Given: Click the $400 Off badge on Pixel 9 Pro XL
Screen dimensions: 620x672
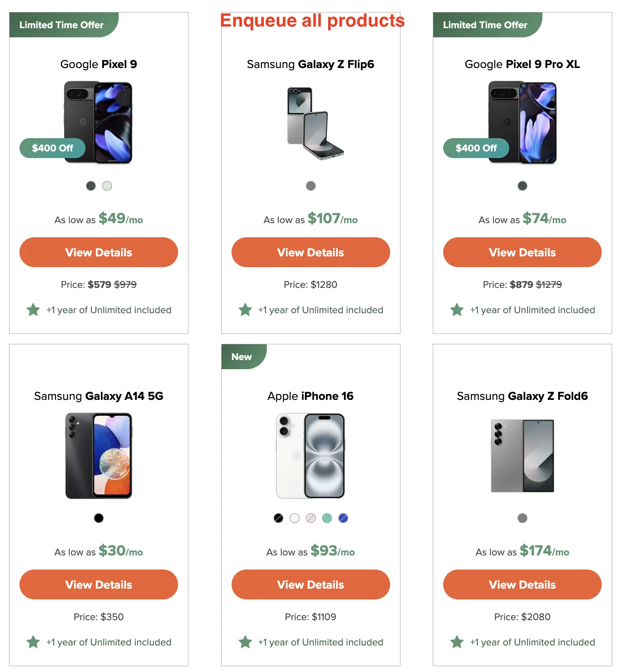Looking at the screenshot, I should 476,148.
